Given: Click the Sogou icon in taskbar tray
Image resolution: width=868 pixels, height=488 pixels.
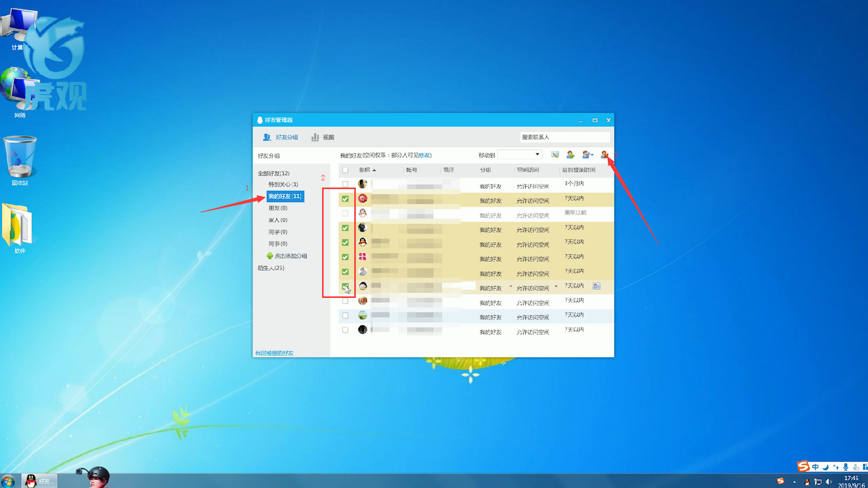Looking at the screenshot, I should pos(781,481).
